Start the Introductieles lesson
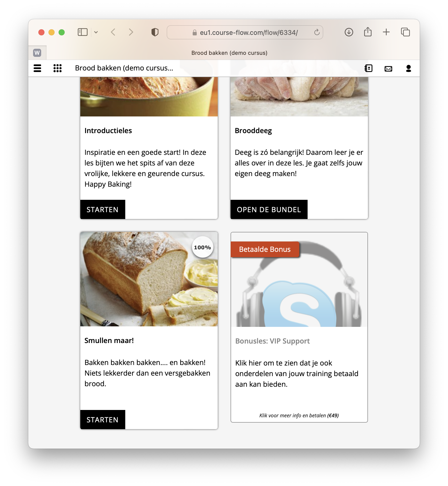Viewport: 448px width, 486px height. tap(103, 209)
